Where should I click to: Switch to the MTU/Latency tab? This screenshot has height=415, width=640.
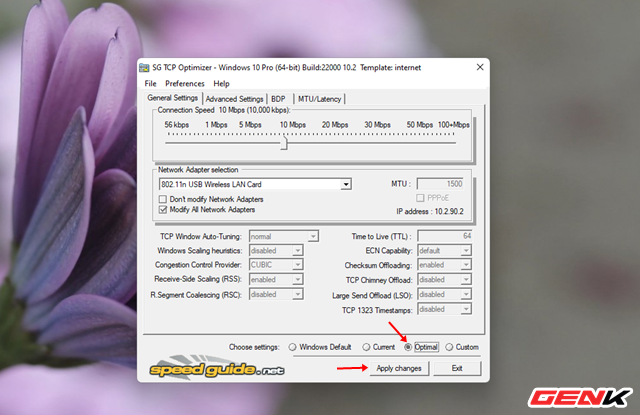319,99
